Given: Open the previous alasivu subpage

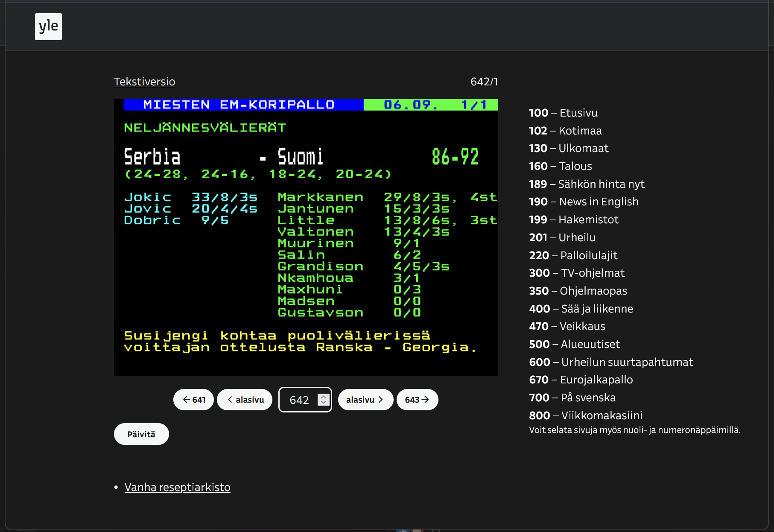Looking at the screenshot, I should click(245, 400).
